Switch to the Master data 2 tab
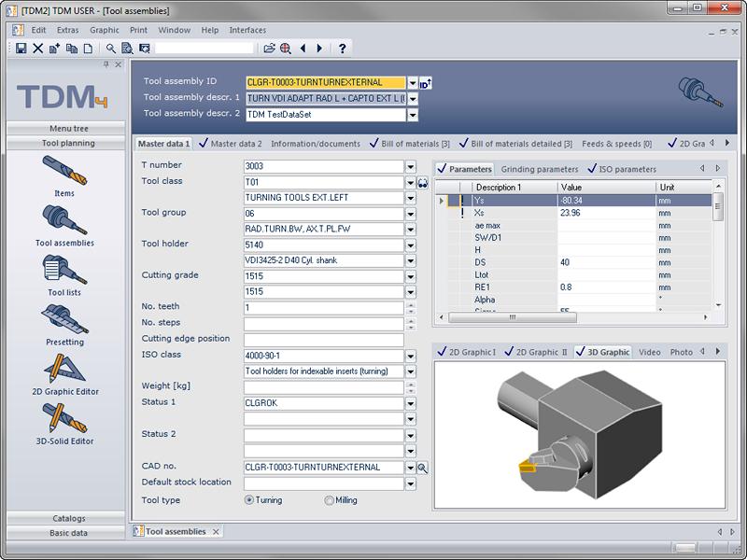Viewport: 747px width, 560px height. click(x=231, y=144)
